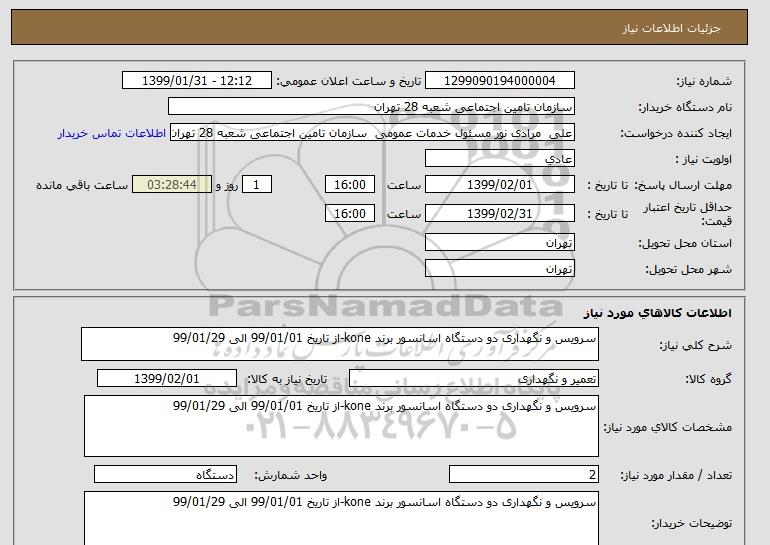The width and height of the screenshot is (770, 545).
Task: Click the شهر محل تحویل label
Action: 688,270
